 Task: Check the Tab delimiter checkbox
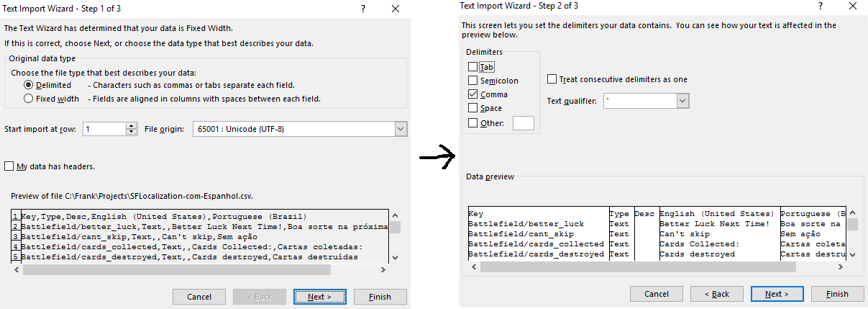click(472, 67)
